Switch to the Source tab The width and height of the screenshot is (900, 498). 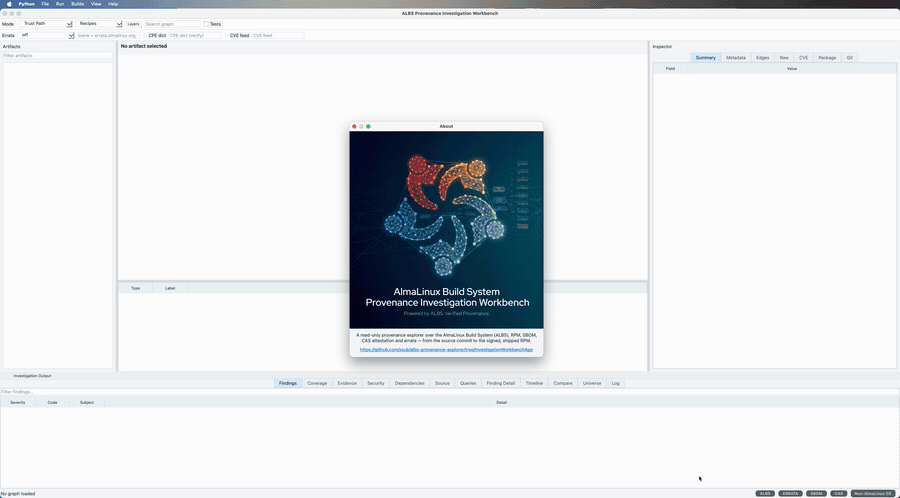pos(442,383)
